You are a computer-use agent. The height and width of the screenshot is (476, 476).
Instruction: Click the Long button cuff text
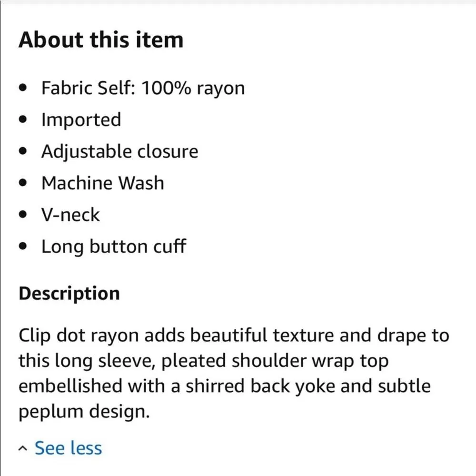pyautogui.click(x=113, y=247)
